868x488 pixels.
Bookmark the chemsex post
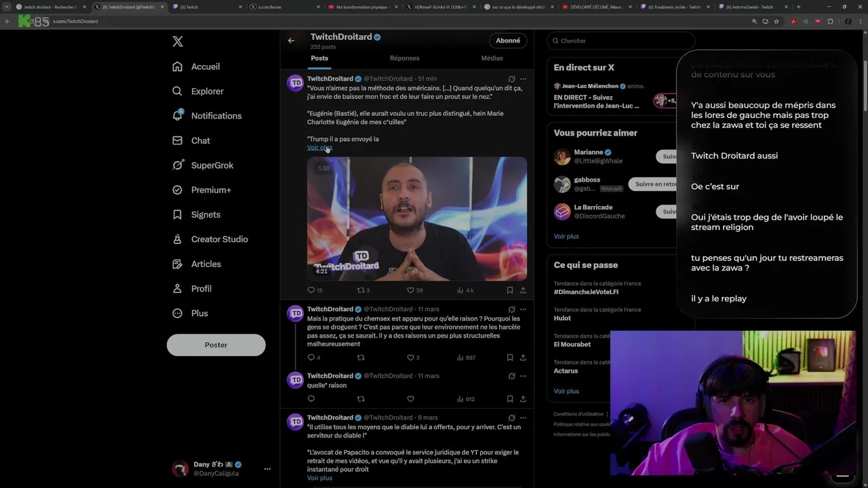pos(509,358)
